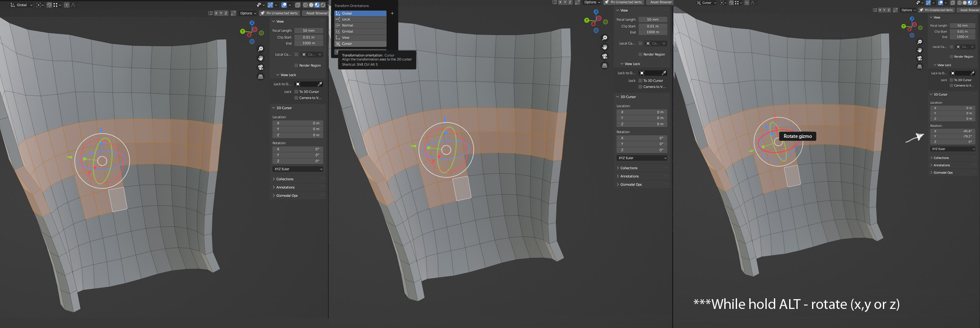Select Cursor in the Transform Orientations list
The width and height of the screenshot is (980, 328).
(360, 44)
